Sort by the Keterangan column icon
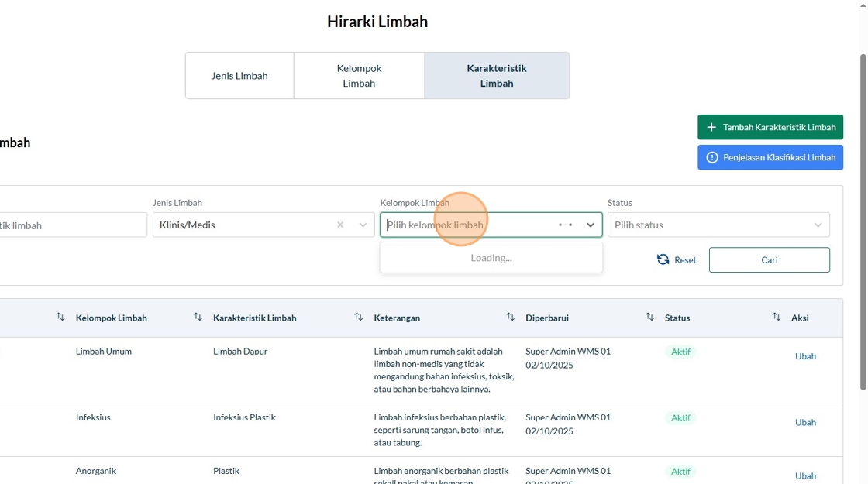Image resolution: width=868 pixels, height=484 pixels. coord(511,317)
